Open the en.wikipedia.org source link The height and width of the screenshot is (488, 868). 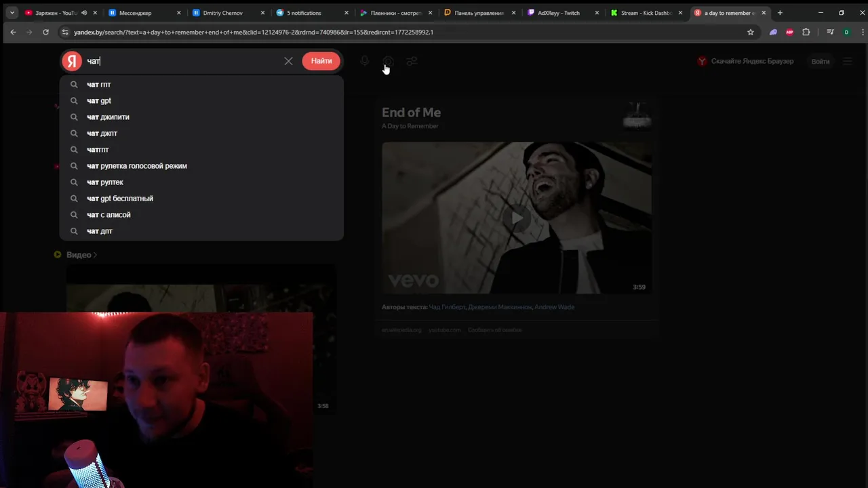[401, 330]
